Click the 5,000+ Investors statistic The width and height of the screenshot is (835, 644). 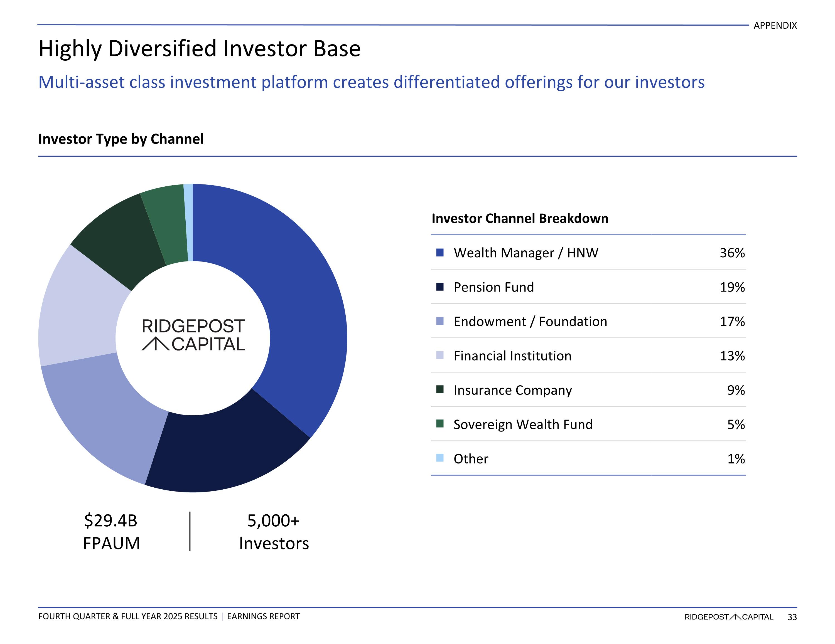click(x=274, y=532)
